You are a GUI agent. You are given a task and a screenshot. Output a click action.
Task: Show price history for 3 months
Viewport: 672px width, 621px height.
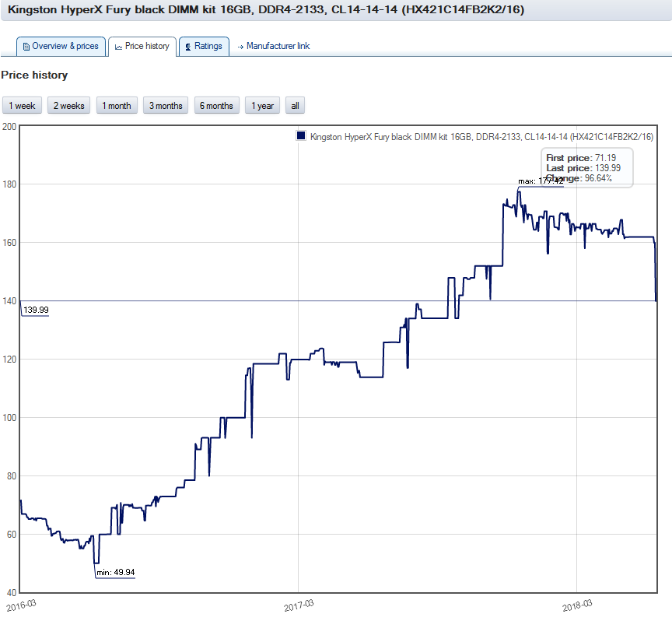point(166,106)
